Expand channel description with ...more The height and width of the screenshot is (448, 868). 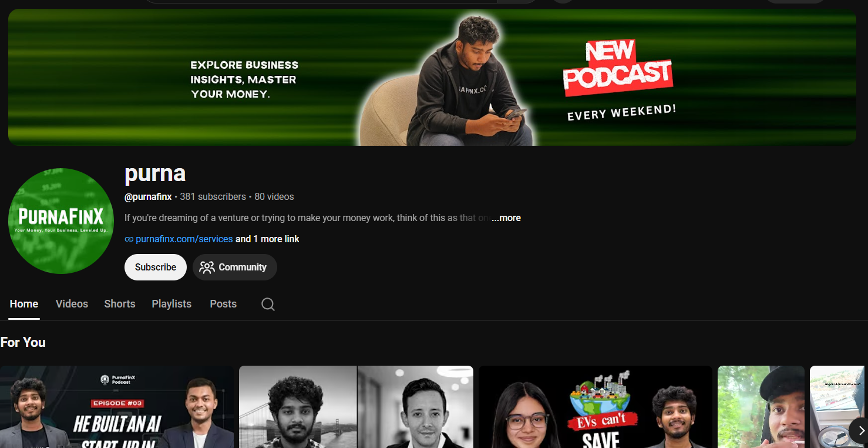(506, 218)
